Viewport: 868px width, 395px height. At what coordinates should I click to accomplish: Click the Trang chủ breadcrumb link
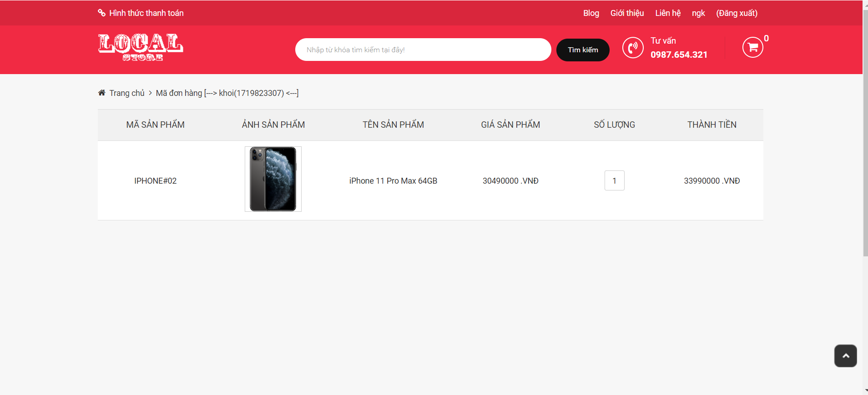coord(127,93)
